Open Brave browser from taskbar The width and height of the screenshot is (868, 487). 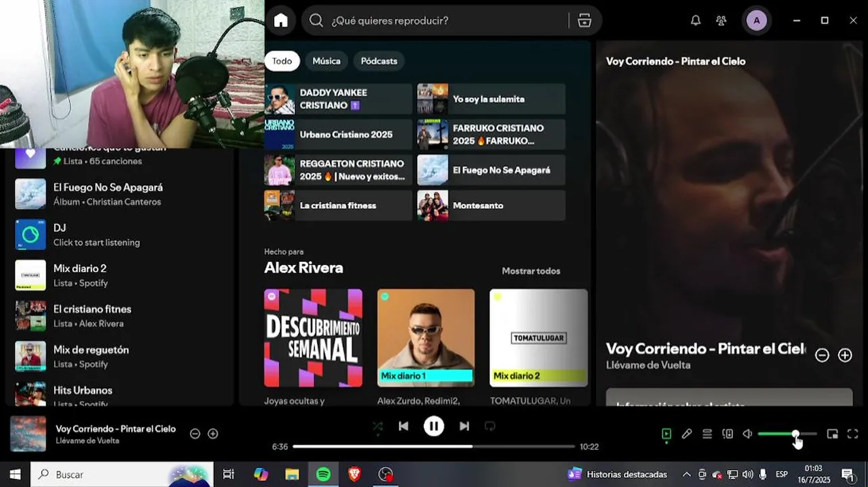(354, 474)
